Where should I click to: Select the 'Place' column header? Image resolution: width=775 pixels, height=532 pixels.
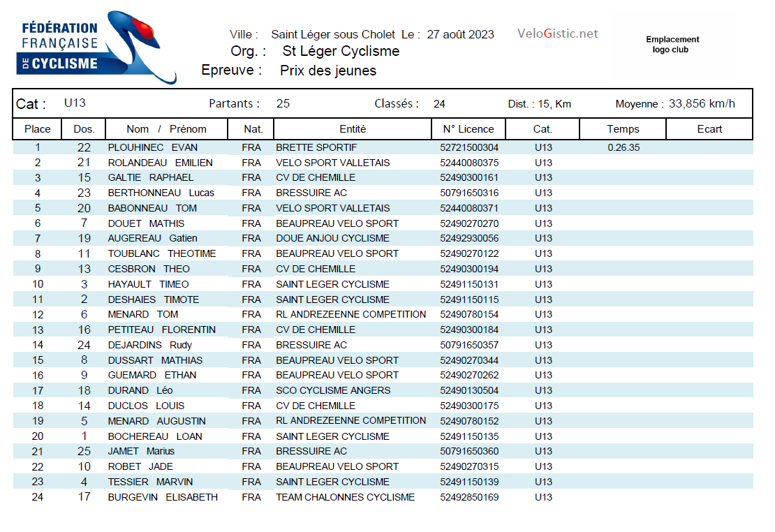click(38, 129)
